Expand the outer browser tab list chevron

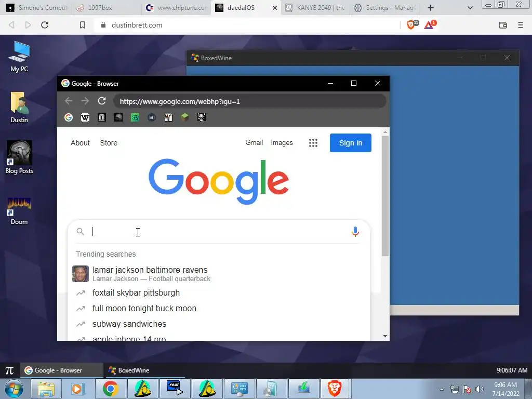(x=470, y=8)
